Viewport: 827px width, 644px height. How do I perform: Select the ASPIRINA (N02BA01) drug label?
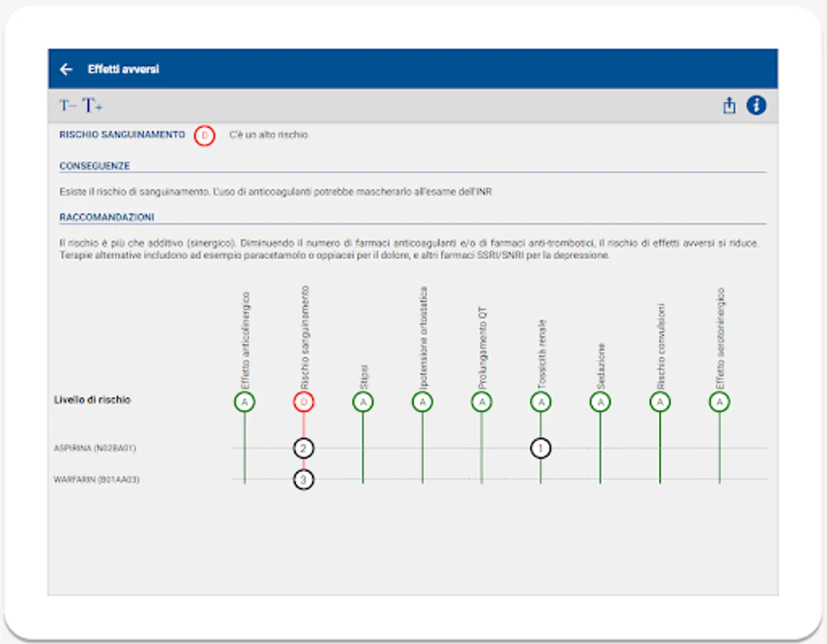(x=95, y=448)
